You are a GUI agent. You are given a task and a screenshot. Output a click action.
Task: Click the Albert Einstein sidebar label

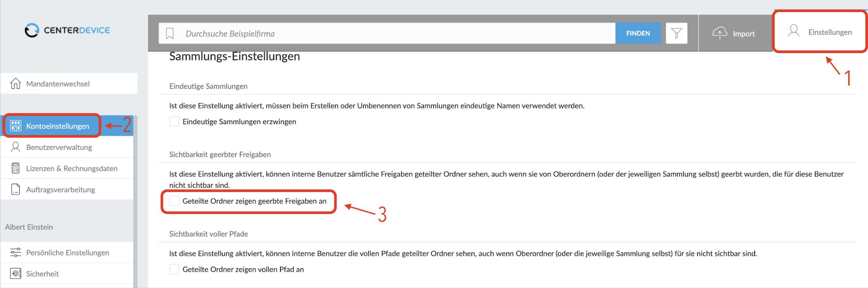pyautogui.click(x=29, y=227)
